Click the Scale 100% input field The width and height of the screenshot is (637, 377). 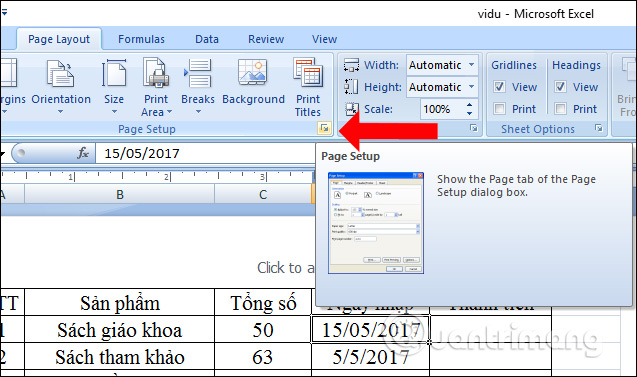tap(442, 109)
